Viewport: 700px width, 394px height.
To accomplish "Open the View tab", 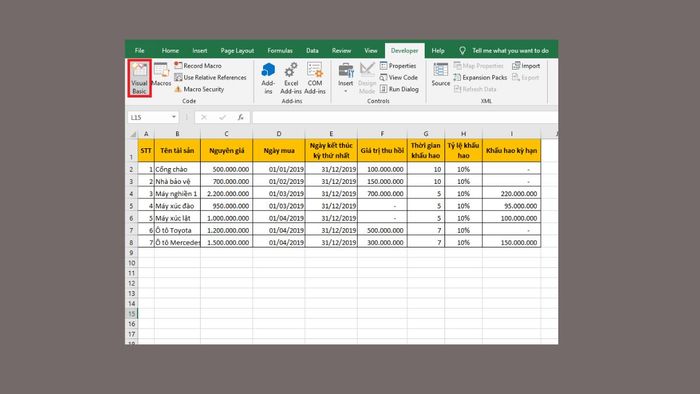I will (x=371, y=50).
